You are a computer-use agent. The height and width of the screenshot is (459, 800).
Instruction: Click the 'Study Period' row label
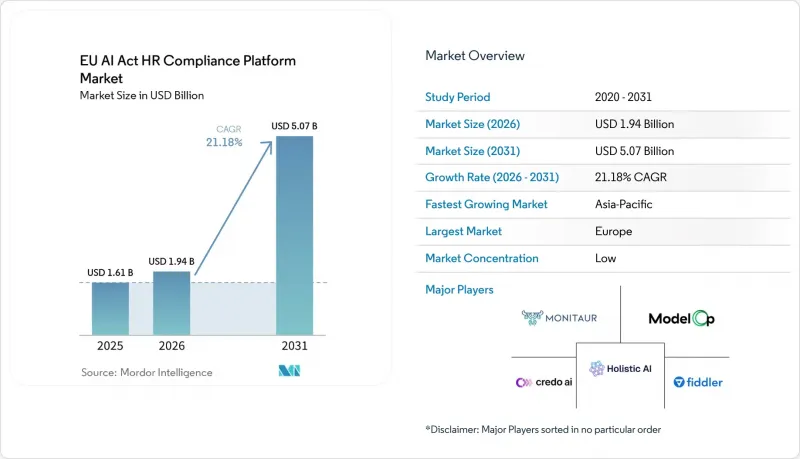[458, 97]
